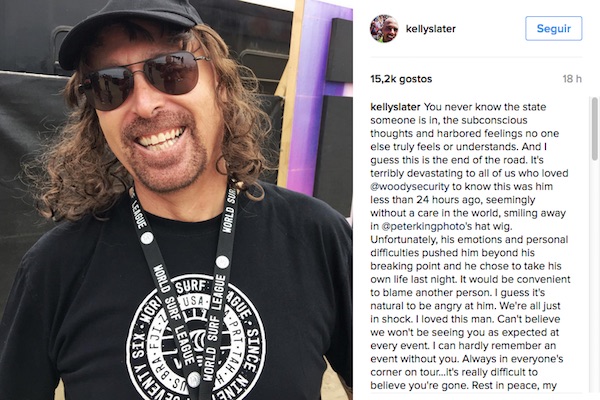This screenshot has height=400, width=600.
Task: Click the aviator sunglasses in the photo
Action: point(143,78)
